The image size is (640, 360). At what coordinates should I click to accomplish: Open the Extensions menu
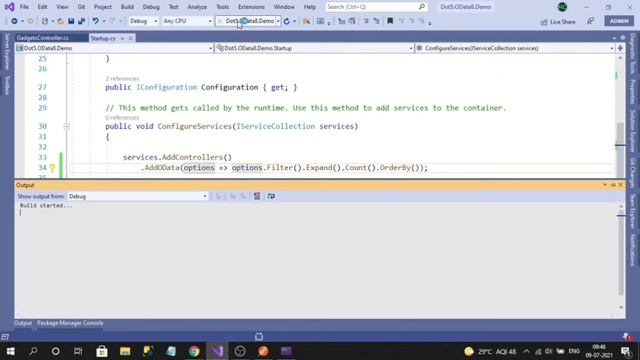pos(251,7)
